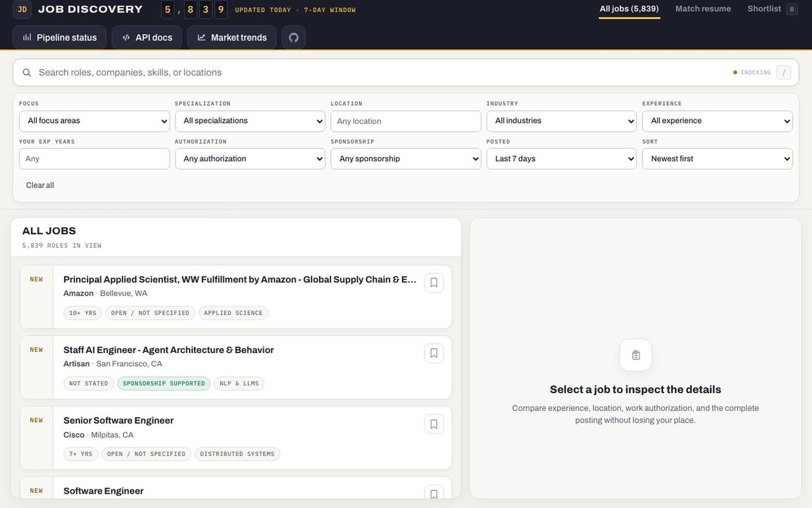Open Market trends page
The width and height of the screenshot is (812, 508).
coord(231,38)
